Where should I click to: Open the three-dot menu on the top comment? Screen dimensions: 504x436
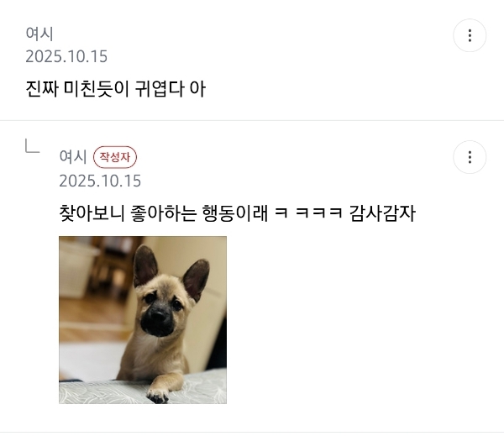coord(470,35)
